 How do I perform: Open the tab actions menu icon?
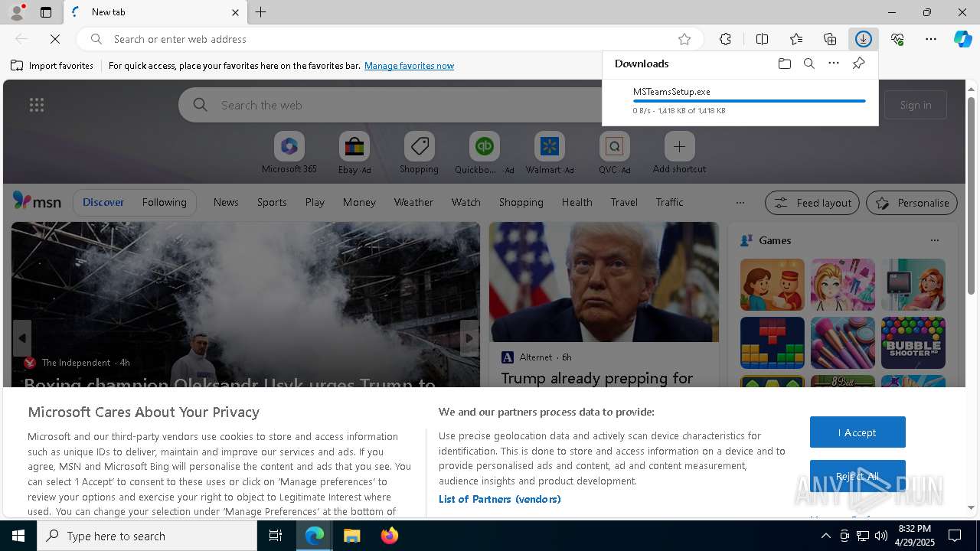(x=46, y=12)
